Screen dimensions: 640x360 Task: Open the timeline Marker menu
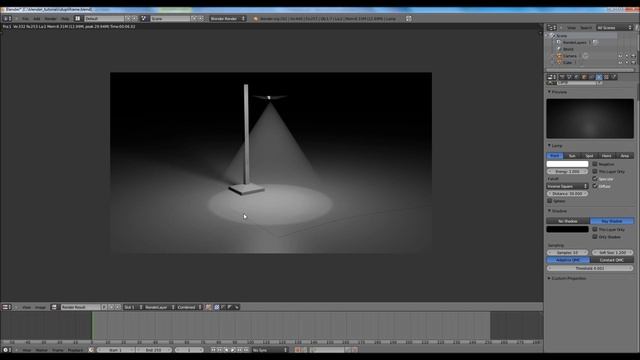pyautogui.click(x=42, y=350)
